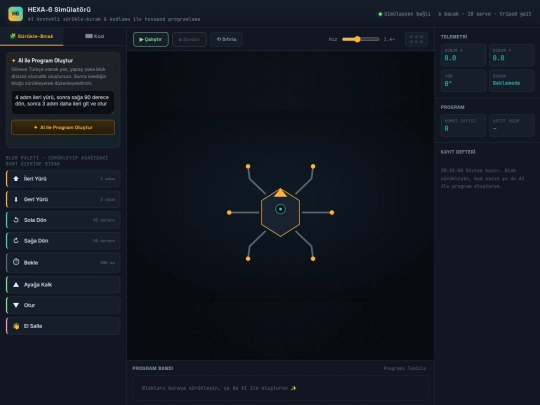Viewport: 540px width, 405px height.
Task: Click the millisecond value of Bekle
Action: [107, 262]
